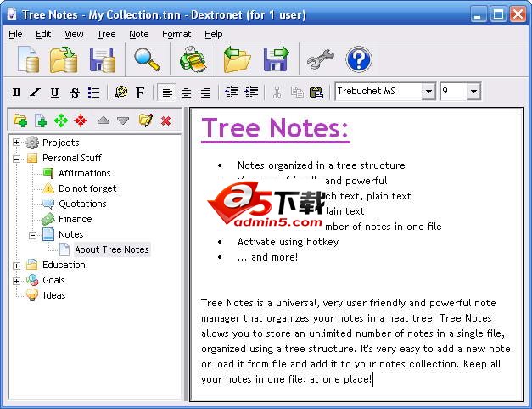The height and width of the screenshot is (409, 532).
Task: Align text to the left
Action: (x=166, y=92)
